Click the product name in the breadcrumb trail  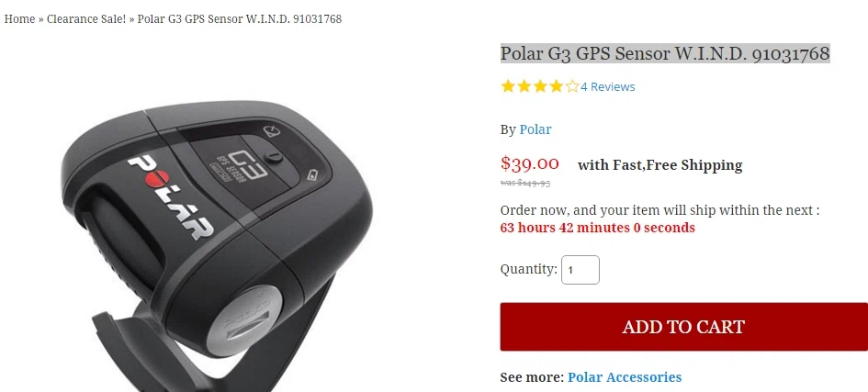click(x=239, y=18)
